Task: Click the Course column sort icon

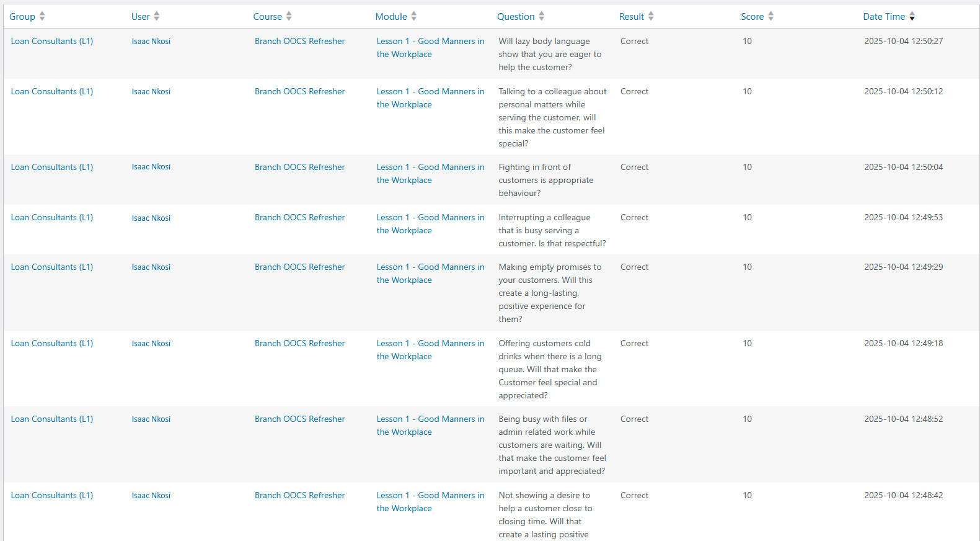Action: click(289, 17)
